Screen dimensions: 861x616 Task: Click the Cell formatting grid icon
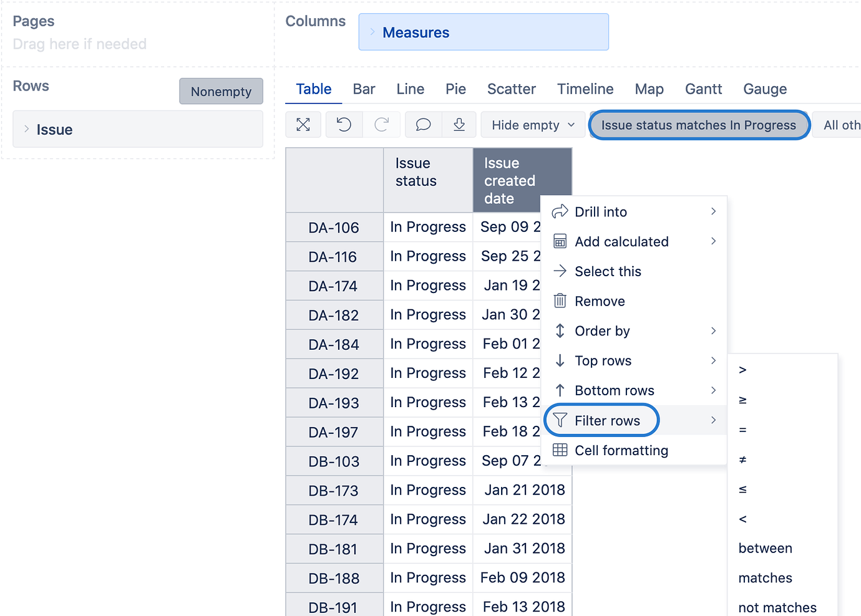(x=560, y=450)
